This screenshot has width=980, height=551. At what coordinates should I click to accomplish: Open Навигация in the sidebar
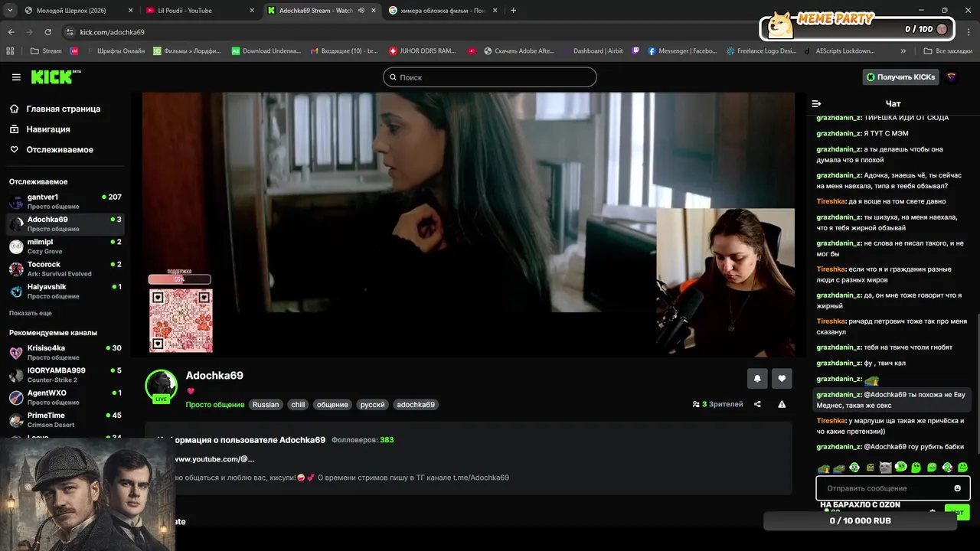click(x=40, y=129)
